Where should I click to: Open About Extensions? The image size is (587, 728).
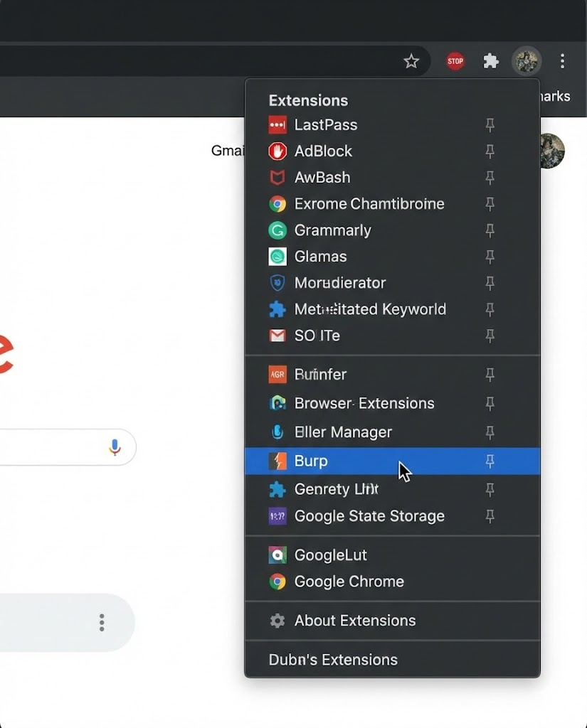[354, 621]
